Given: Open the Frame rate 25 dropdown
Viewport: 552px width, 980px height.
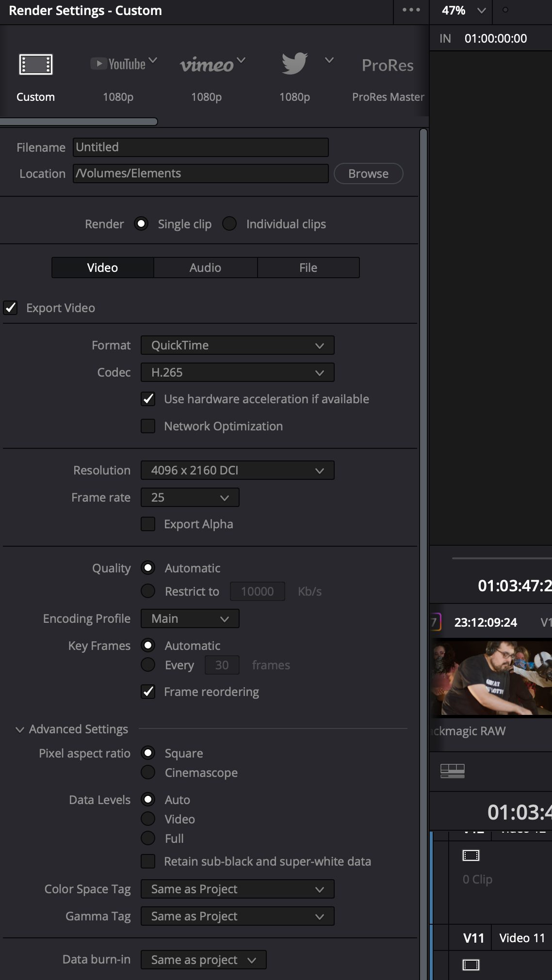Looking at the screenshot, I should click(x=190, y=498).
